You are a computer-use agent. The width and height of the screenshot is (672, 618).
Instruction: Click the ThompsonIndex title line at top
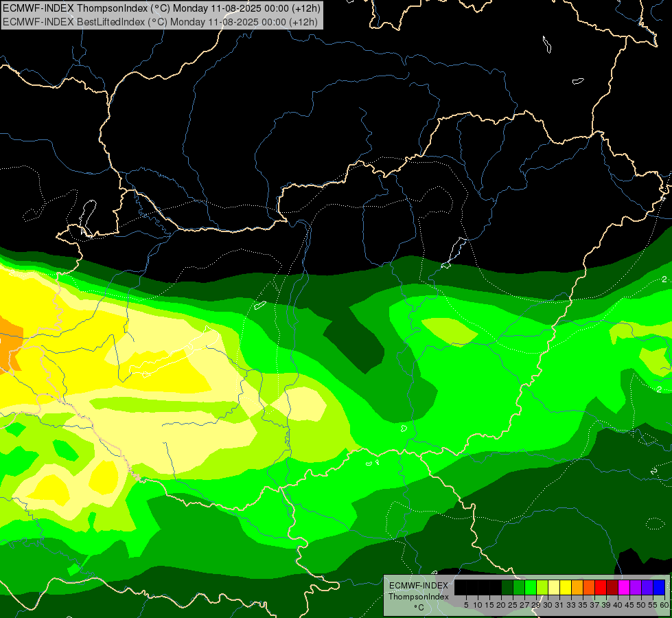coord(161,8)
